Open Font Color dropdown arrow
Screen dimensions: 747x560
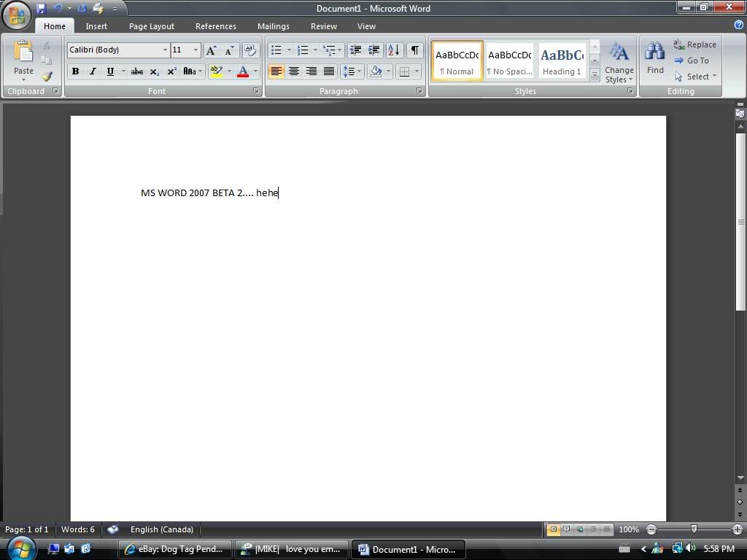256,71
